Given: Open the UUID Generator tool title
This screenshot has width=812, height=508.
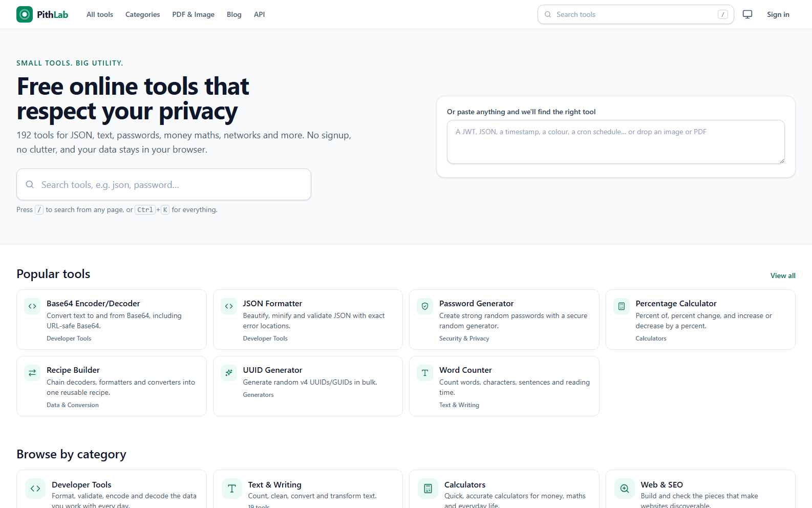Looking at the screenshot, I should [272, 370].
